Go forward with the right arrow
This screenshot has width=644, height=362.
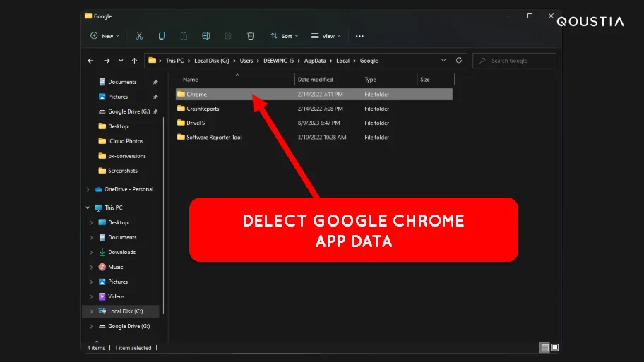(107, 61)
